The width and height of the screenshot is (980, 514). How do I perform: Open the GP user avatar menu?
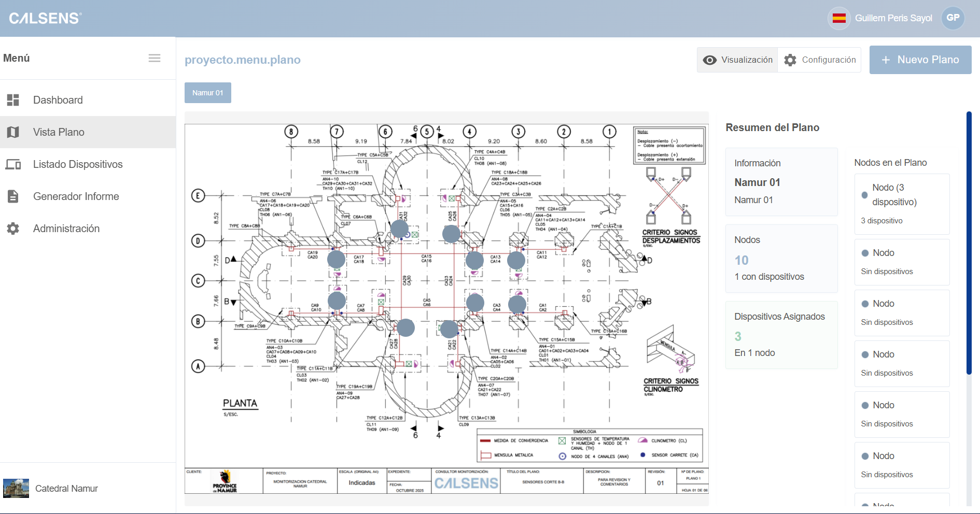(953, 17)
